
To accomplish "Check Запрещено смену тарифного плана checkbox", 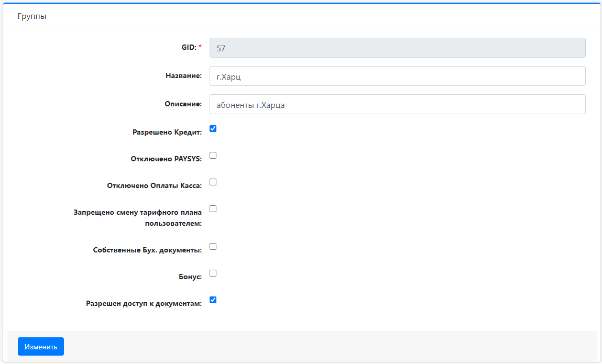I will [x=213, y=209].
